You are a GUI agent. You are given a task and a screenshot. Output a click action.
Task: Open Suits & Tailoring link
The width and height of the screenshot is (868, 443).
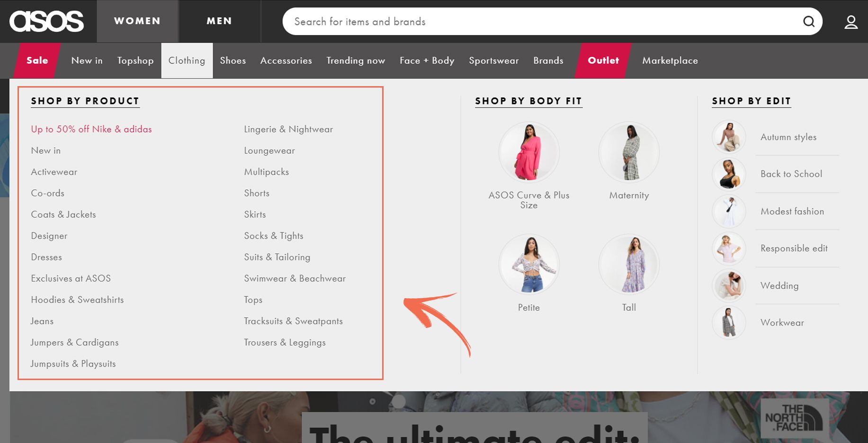(277, 257)
